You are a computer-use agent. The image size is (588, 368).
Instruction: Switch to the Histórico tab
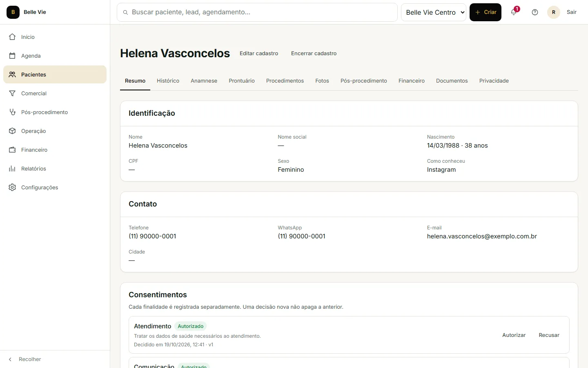(x=168, y=81)
